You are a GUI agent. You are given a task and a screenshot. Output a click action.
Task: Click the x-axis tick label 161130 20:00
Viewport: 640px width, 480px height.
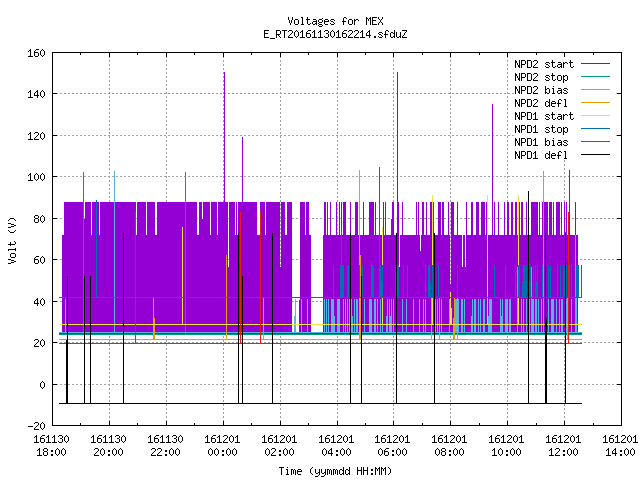coord(108,446)
